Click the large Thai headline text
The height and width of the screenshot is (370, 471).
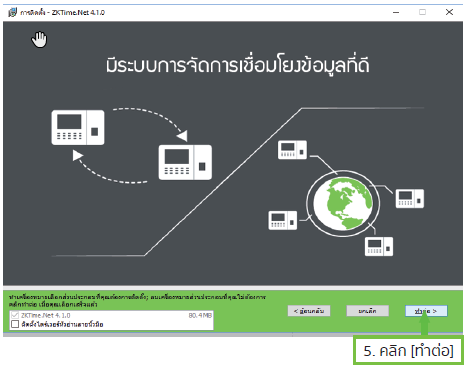click(237, 65)
